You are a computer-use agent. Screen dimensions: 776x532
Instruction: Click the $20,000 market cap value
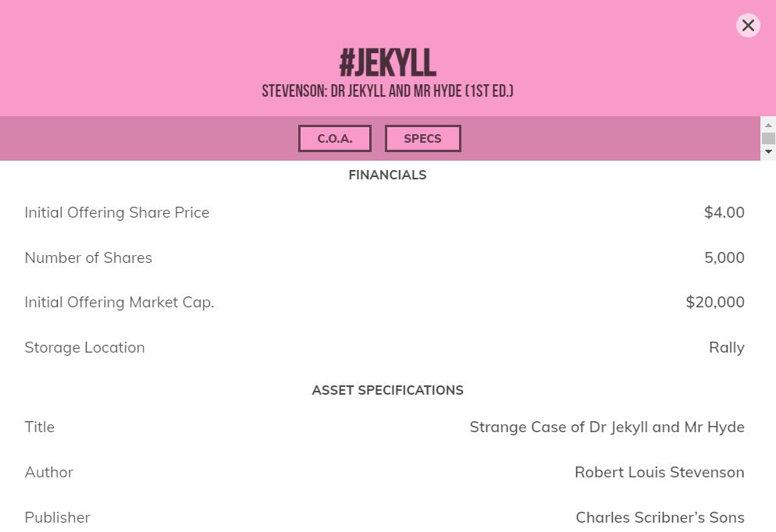[714, 303]
